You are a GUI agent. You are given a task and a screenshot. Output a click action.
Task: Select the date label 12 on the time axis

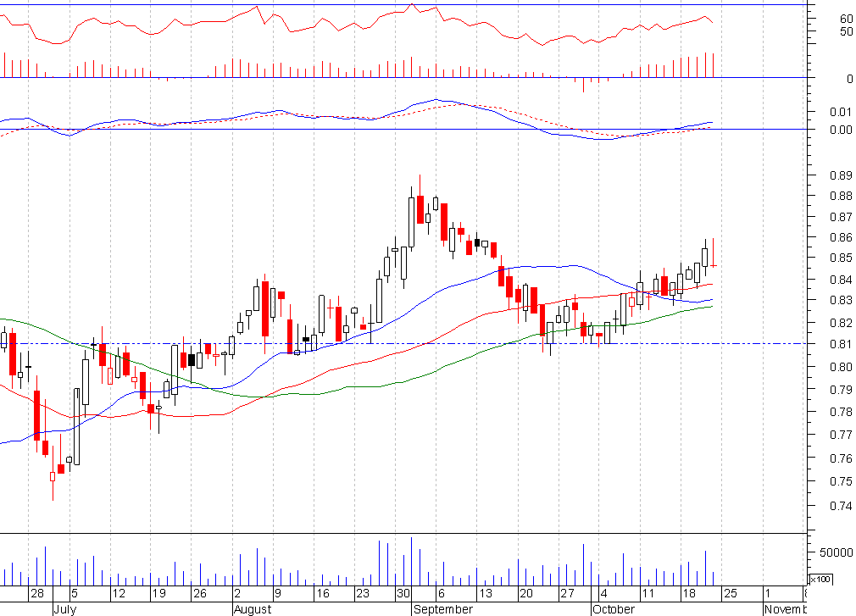[119, 594]
